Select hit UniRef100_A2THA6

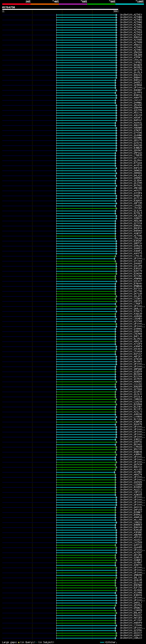(x=131, y=22)
